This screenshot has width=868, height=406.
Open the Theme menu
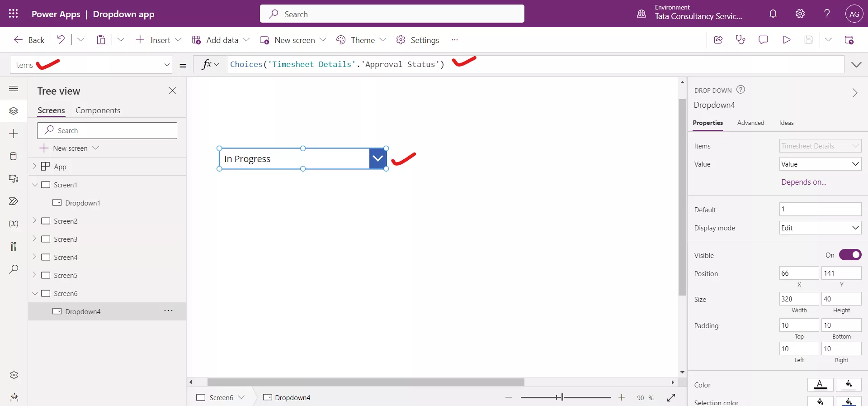(x=361, y=40)
